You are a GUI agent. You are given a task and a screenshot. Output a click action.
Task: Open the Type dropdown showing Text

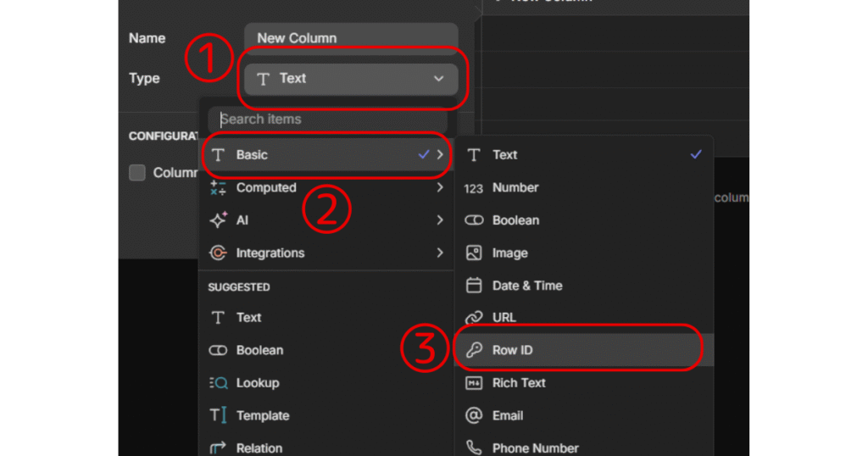pyautogui.click(x=351, y=79)
